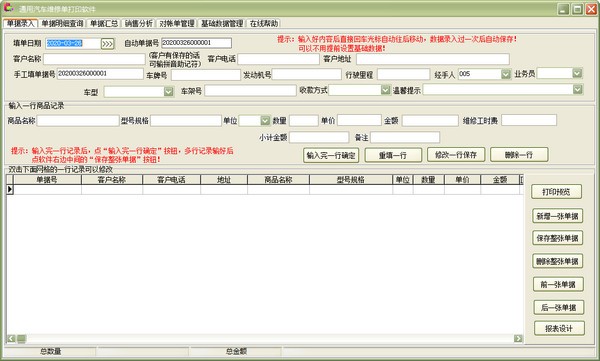Click the 维修工时费 input field
Screen dimensions: 600x361
coord(529,120)
